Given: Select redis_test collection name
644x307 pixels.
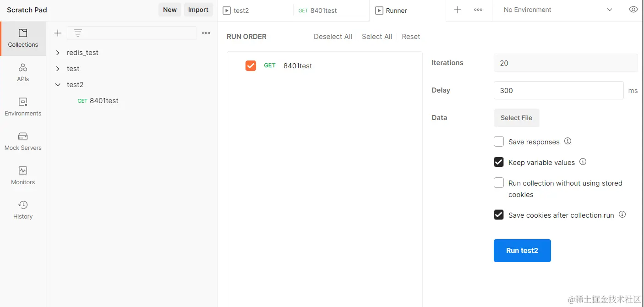Looking at the screenshot, I should point(82,53).
